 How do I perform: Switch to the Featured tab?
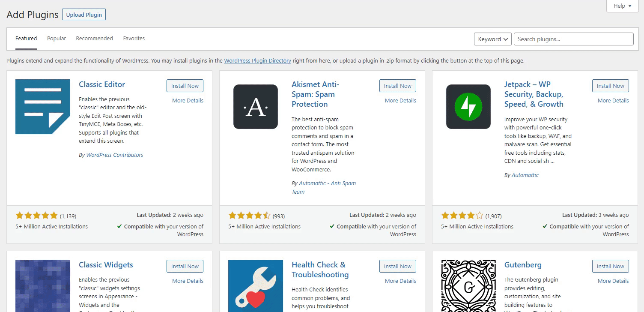[x=26, y=39]
